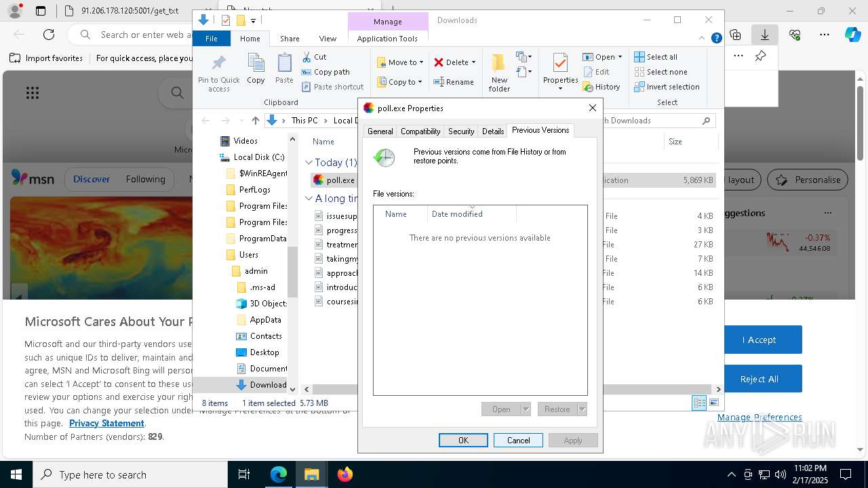The image size is (868, 488).
Task: Click Select none in ribbon
Action: coord(660,72)
